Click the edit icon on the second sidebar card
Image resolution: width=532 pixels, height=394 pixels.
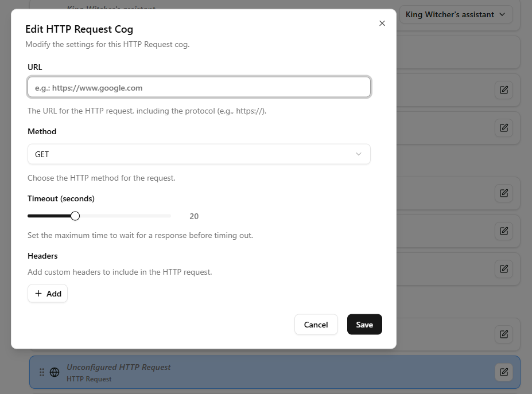(503, 128)
